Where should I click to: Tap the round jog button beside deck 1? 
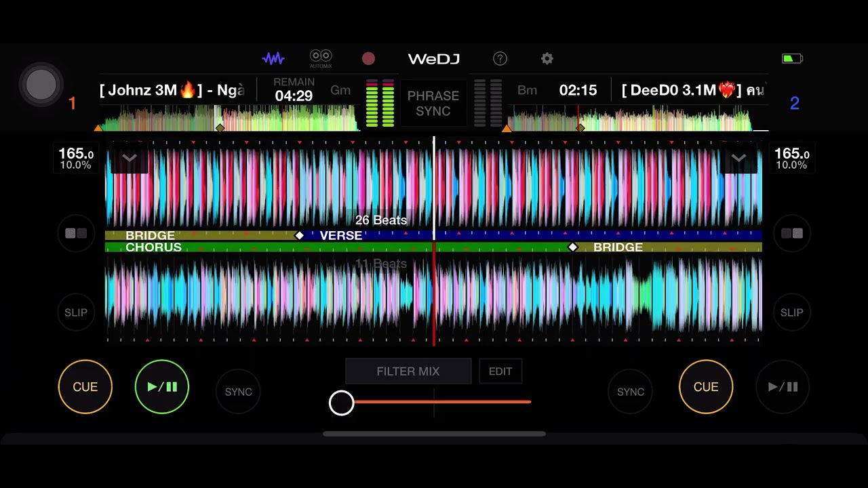[x=41, y=85]
